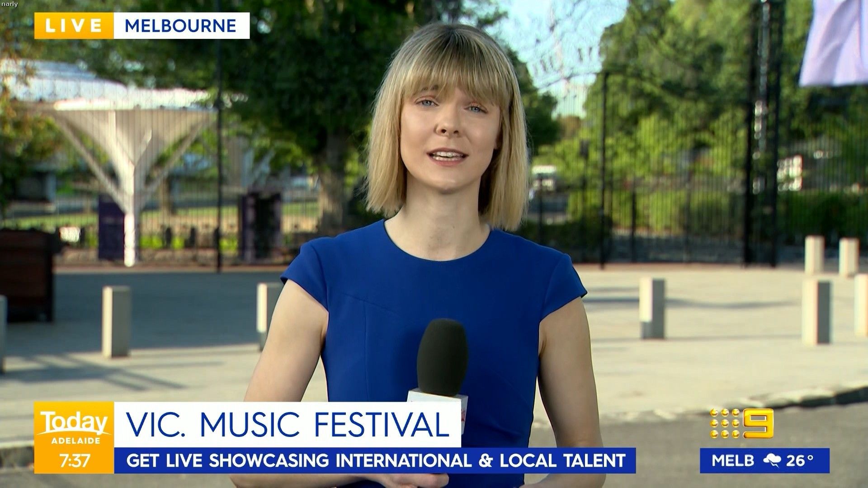Click the MELBOURNE location label
Screen dimensions: 868x488
181,26
